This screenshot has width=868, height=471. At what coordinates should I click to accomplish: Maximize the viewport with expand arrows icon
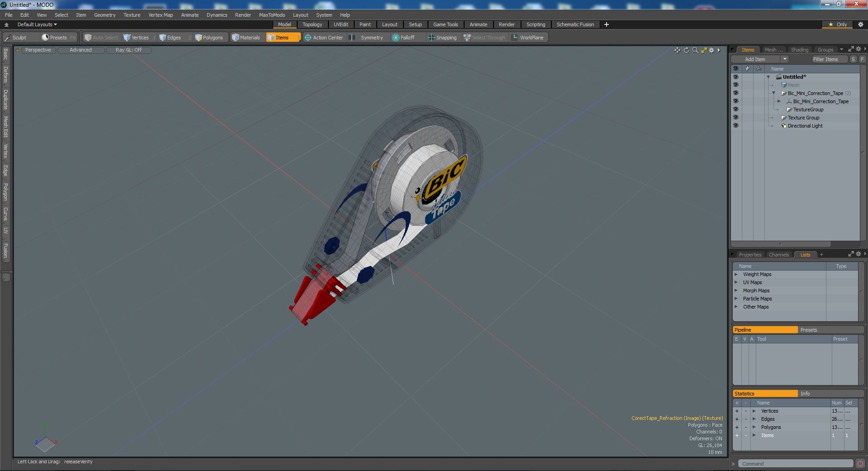point(704,50)
